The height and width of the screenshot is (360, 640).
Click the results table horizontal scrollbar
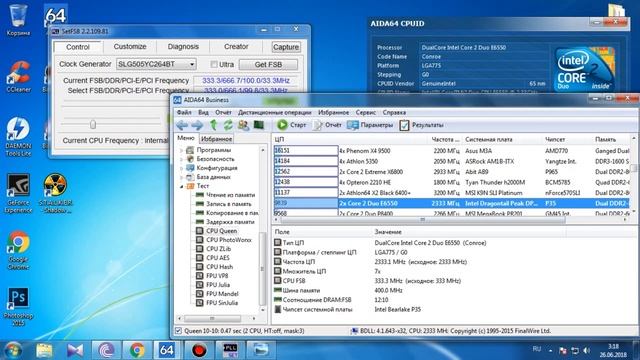pyautogui.click(x=422, y=220)
